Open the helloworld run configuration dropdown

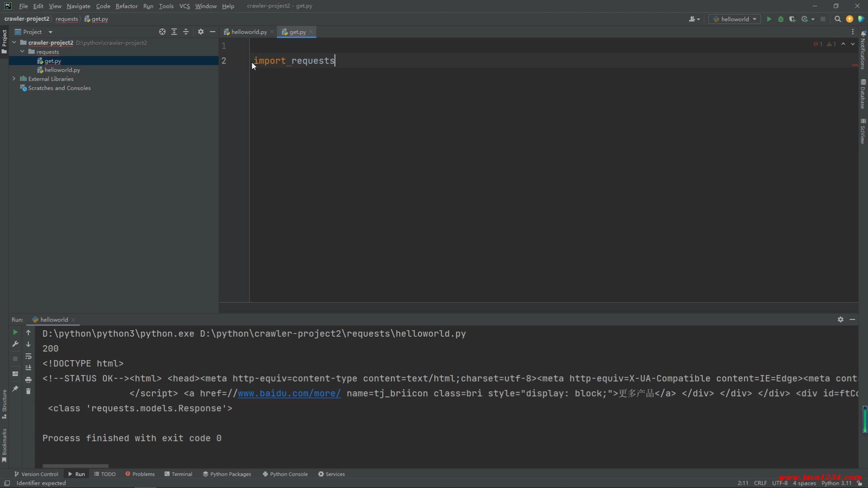(x=735, y=19)
